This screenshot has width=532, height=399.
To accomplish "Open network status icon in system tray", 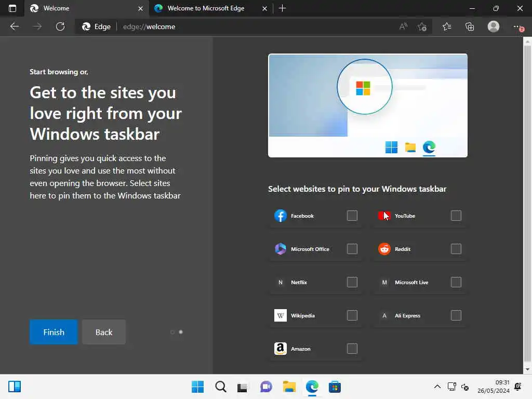I will pos(451,387).
